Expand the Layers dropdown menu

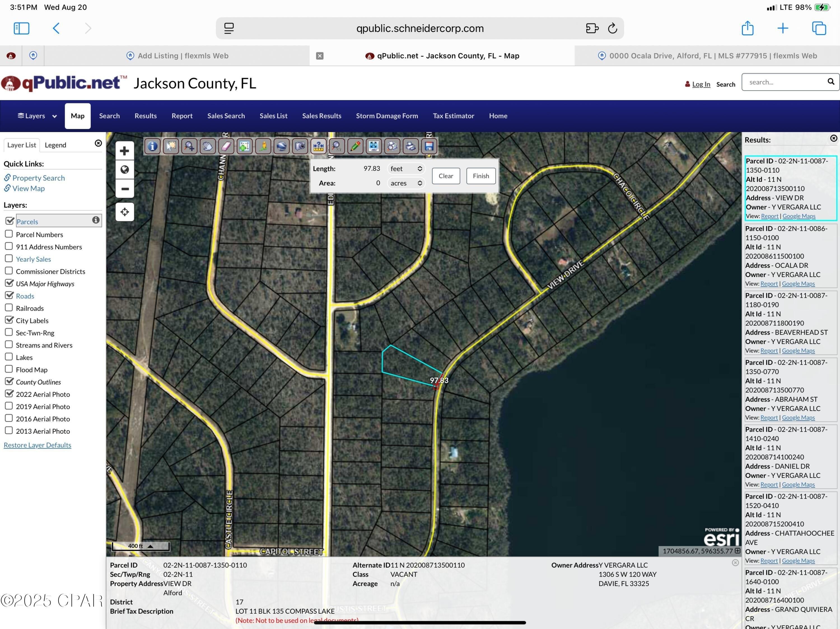[x=37, y=116]
